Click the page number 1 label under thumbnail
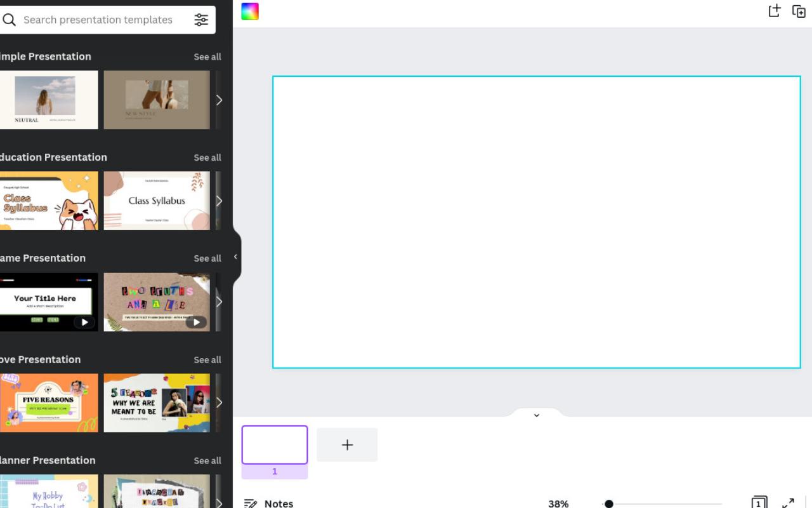The width and height of the screenshot is (812, 508). 275,471
